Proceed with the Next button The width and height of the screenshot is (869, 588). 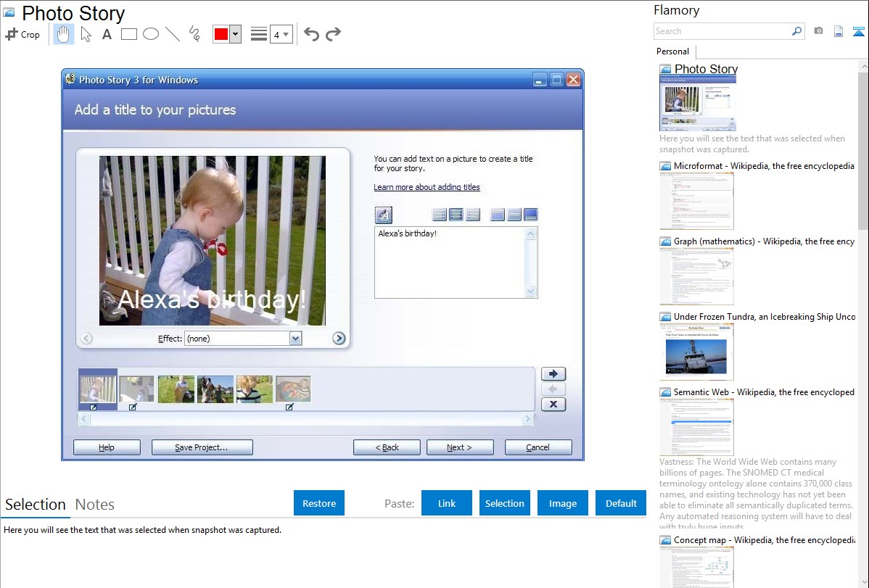tap(460, 447)
